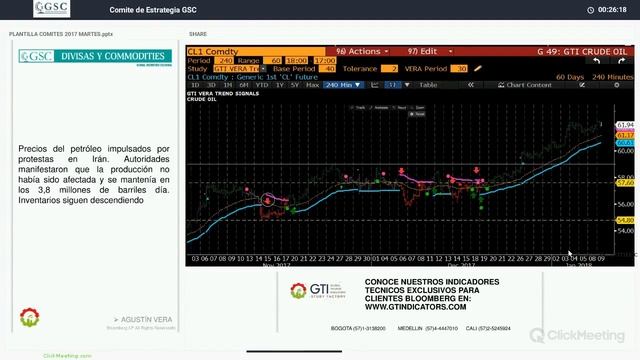Click the gear-house logo at slide bottom-left
Image resolution: width=640 pixels, height=360 pixels.
(x=29, y=318)
